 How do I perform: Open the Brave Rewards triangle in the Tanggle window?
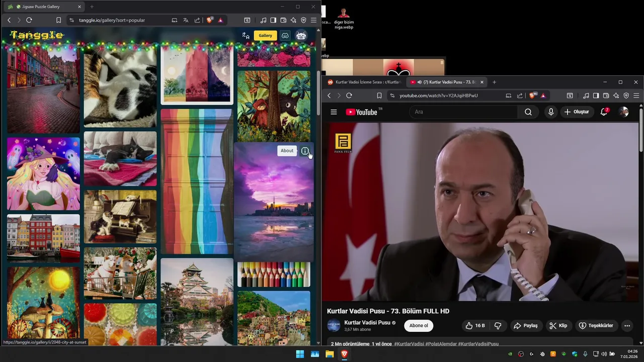point(220,20)
